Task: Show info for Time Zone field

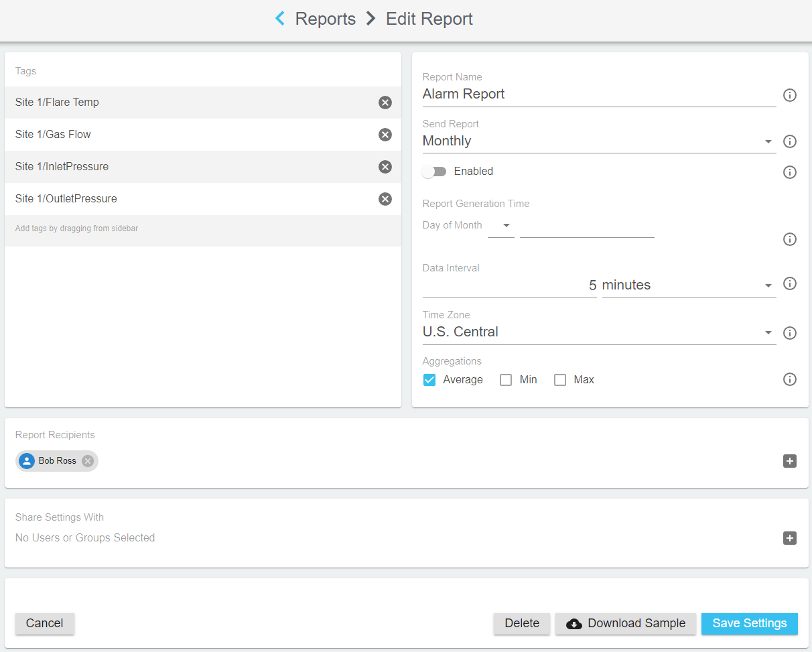Action: point(790,333)
